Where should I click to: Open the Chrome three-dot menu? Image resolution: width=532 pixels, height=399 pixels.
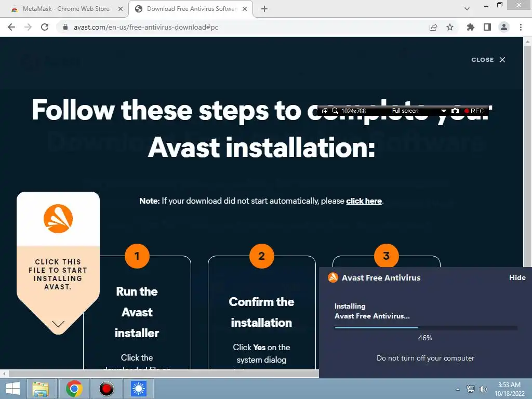point(521,27)
